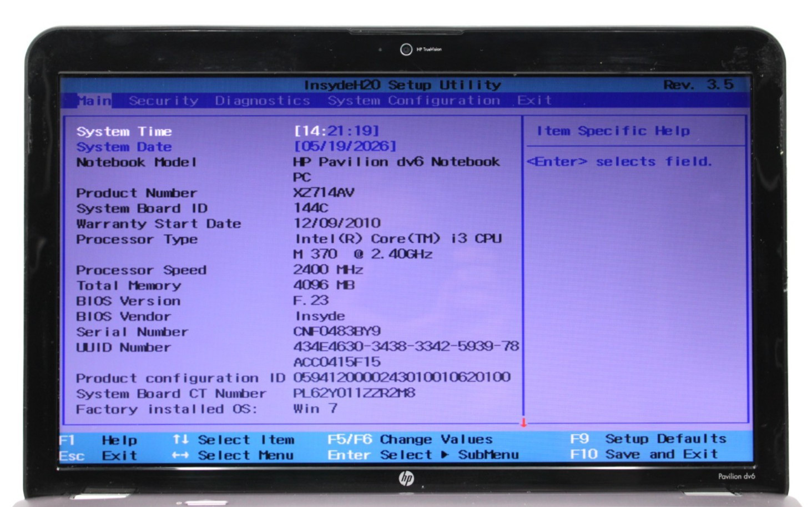812x507 pixels.
Task: Click CT number value PL62Y011ZZR2M8
Action: [x=354, y=393]
